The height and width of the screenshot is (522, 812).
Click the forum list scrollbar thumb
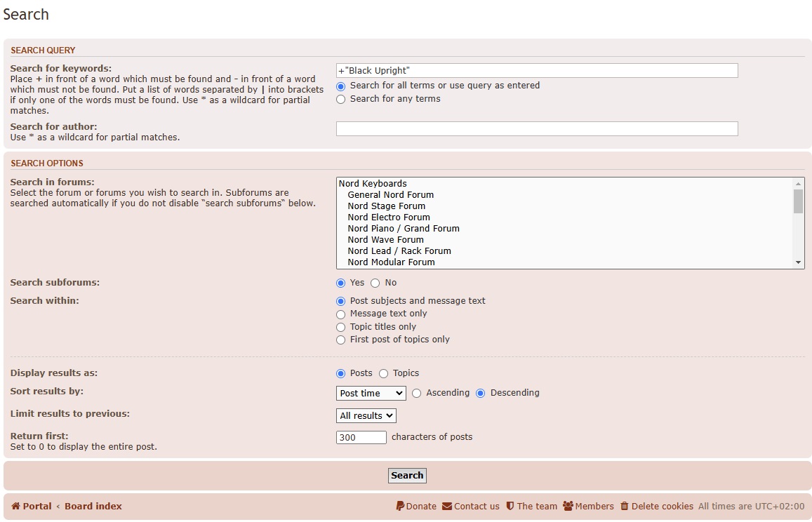[x=798, y=201]
